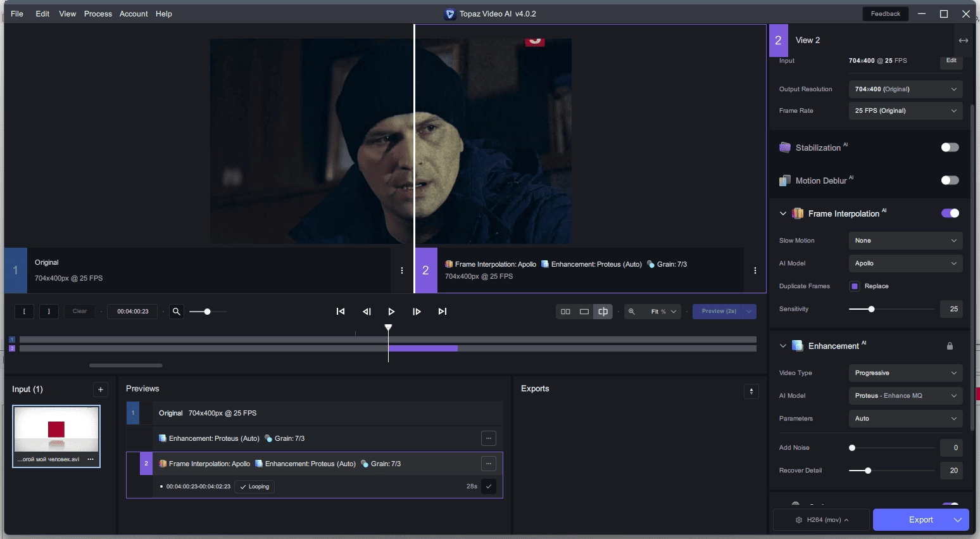The height and width of the screenshot is (539, 980).
Task: Open options menu for Original view 1
Action: click(402, 270)
